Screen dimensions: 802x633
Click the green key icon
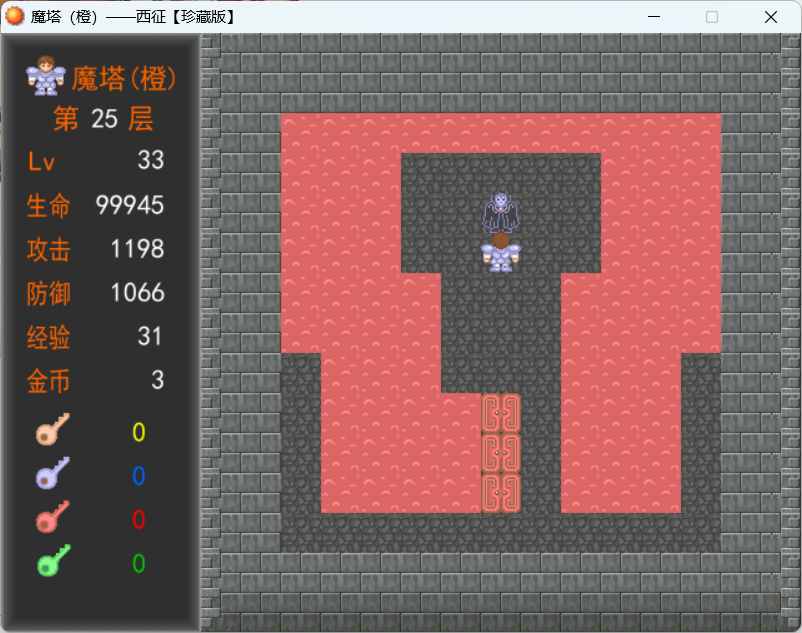pyautogui.click(x=54, y=561)
